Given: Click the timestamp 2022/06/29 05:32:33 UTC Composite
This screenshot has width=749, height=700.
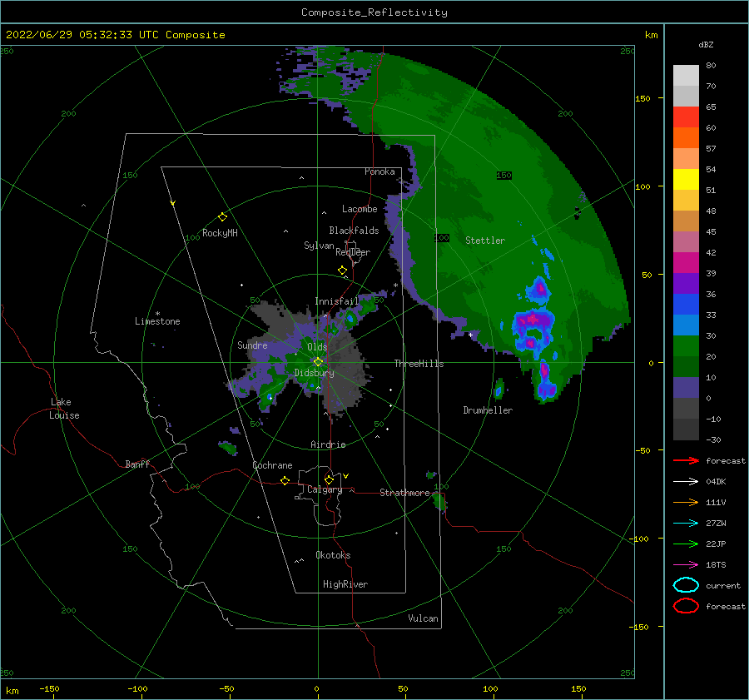Looking at the screenshot, I should pos(115,35).
